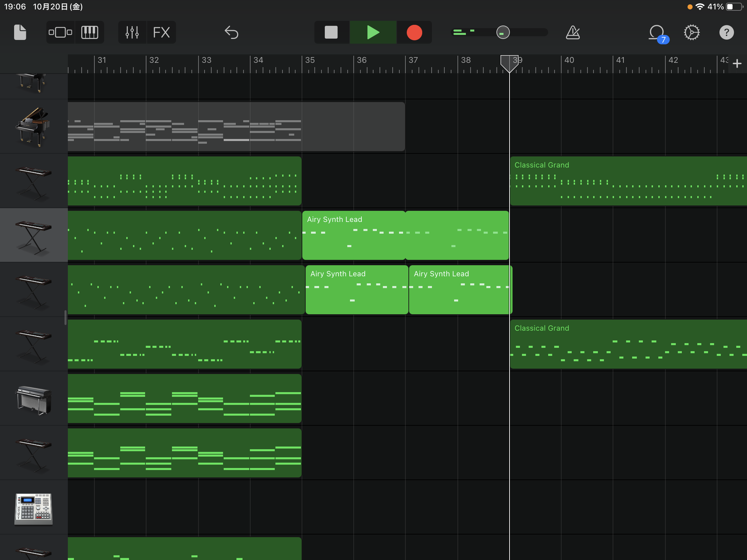Screen dimensions: 747x560
Task: Switch to the track view button
Action: coord(60,33)
